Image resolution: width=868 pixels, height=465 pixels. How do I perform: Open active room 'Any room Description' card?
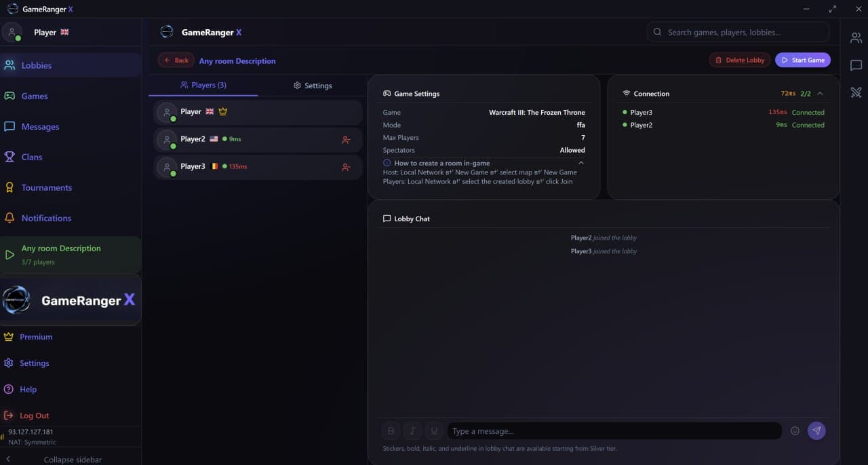coord(71,255)
